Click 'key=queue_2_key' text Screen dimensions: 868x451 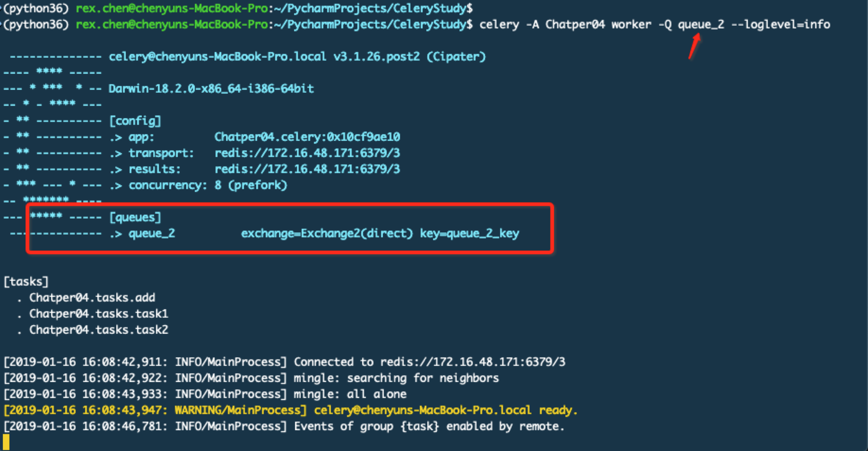pyautogui.click(x=470, y=233)
